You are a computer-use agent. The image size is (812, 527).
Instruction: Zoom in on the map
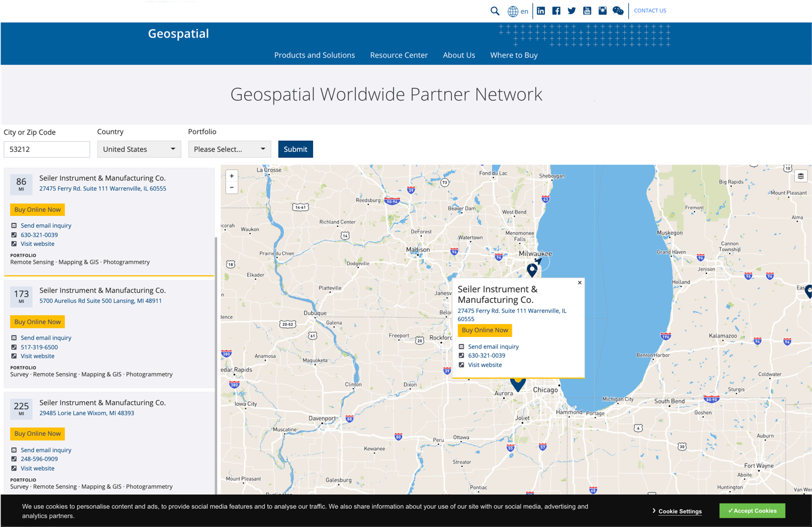coord(232,176)
